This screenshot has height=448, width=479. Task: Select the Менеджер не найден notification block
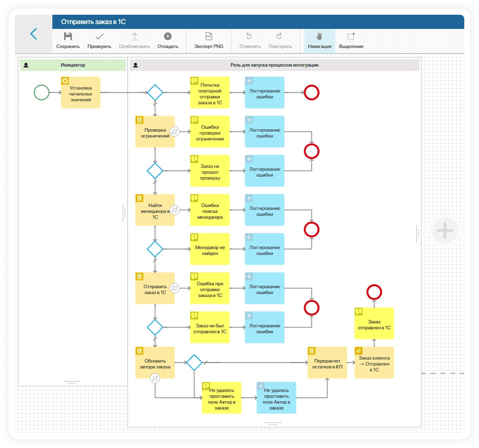[210, 249]
